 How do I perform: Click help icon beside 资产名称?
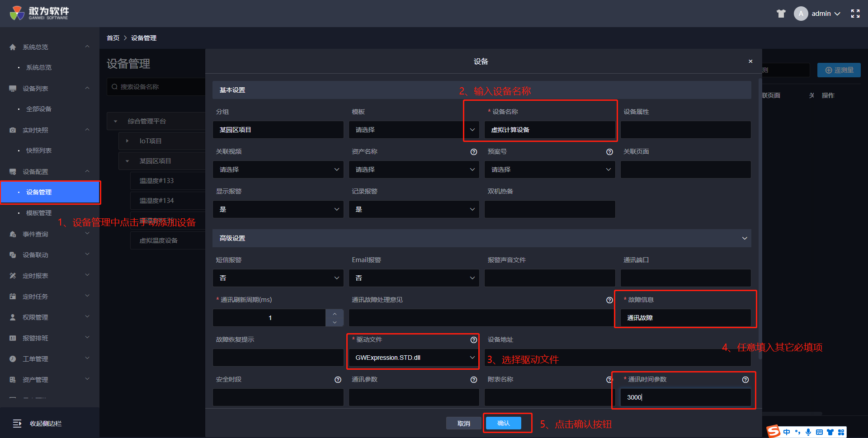point(473,152)
